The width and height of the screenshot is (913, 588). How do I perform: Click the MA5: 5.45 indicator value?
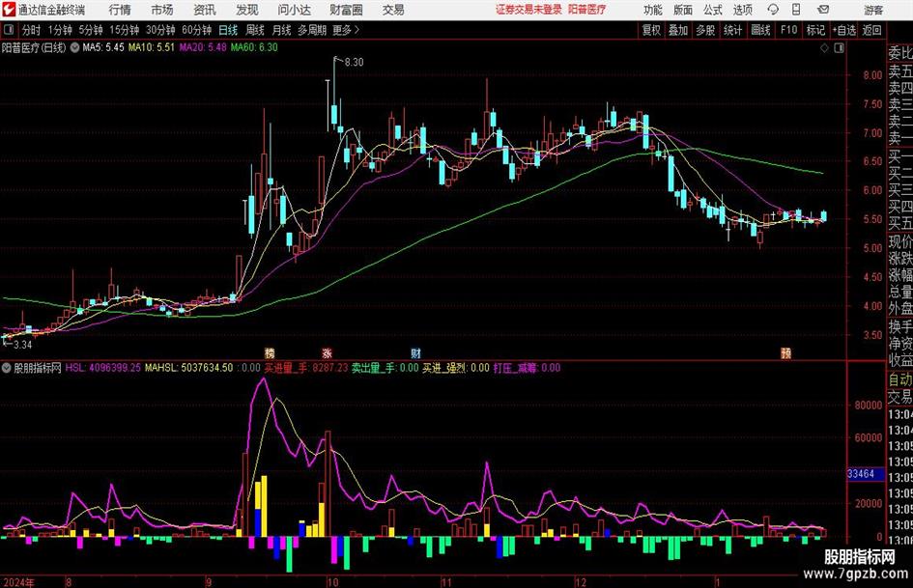[103, 47]
